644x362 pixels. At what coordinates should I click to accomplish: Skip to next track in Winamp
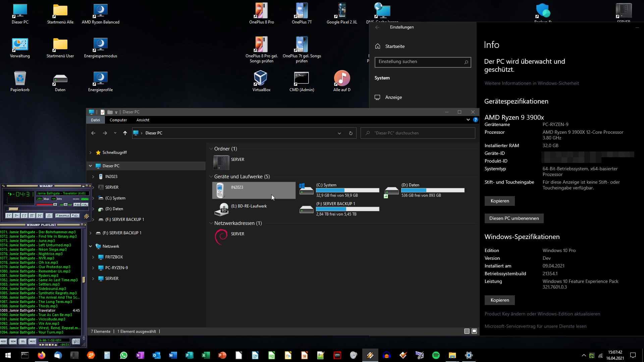click(40, 216)
